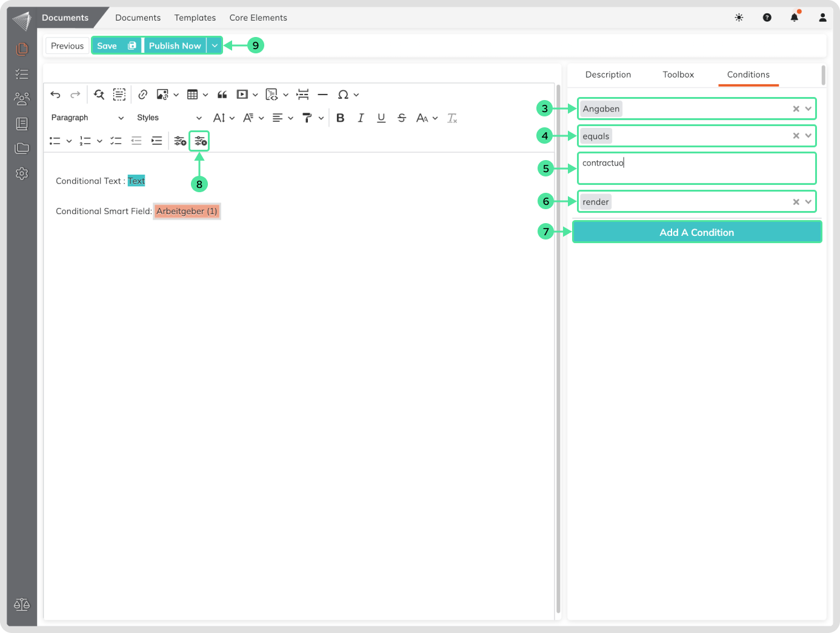
Task: Open the Styles dropdown
Action: coord(168,118)
